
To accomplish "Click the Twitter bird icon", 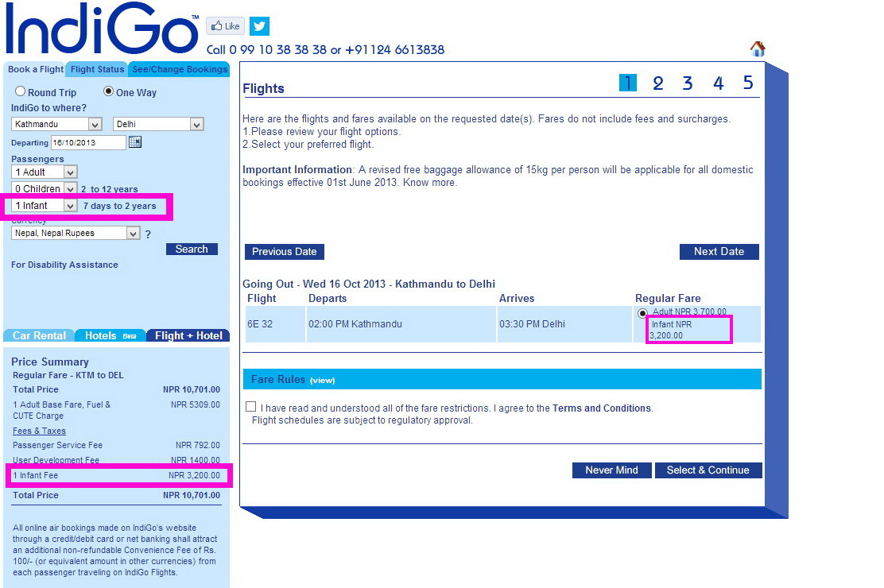I will pyautogui.click(x=259, y=26).
